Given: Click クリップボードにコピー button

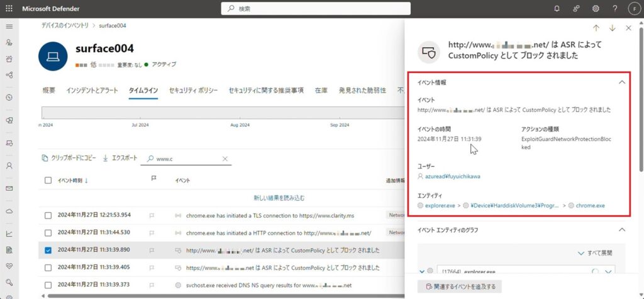Looking at the screenshot, I should click(x=69, y=159).
